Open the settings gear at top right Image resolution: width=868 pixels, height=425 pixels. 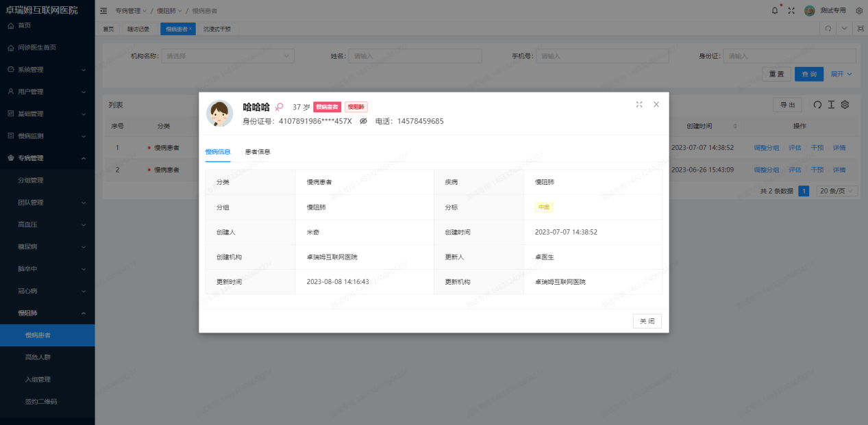[859, 10]
